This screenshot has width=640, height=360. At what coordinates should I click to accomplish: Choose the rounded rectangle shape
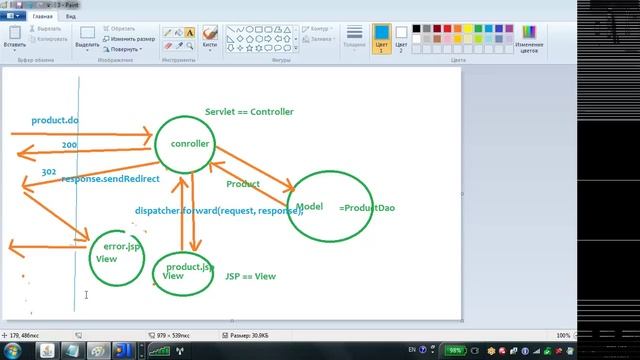click(268, 29)
